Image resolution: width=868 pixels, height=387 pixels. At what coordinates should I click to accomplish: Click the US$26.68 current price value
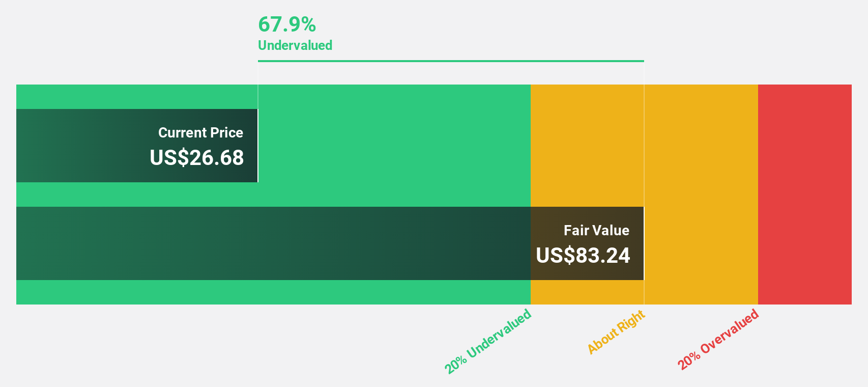pos(196,157)
